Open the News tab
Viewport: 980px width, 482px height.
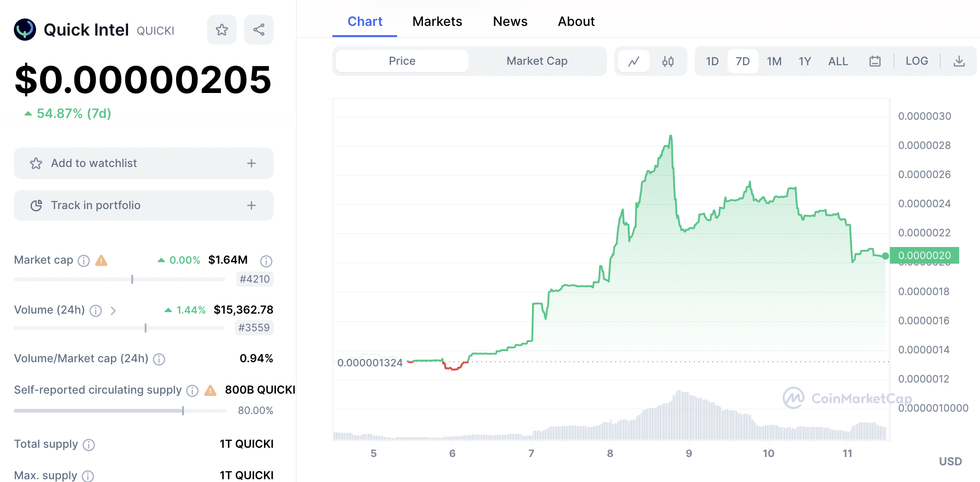tap(510, 21)
